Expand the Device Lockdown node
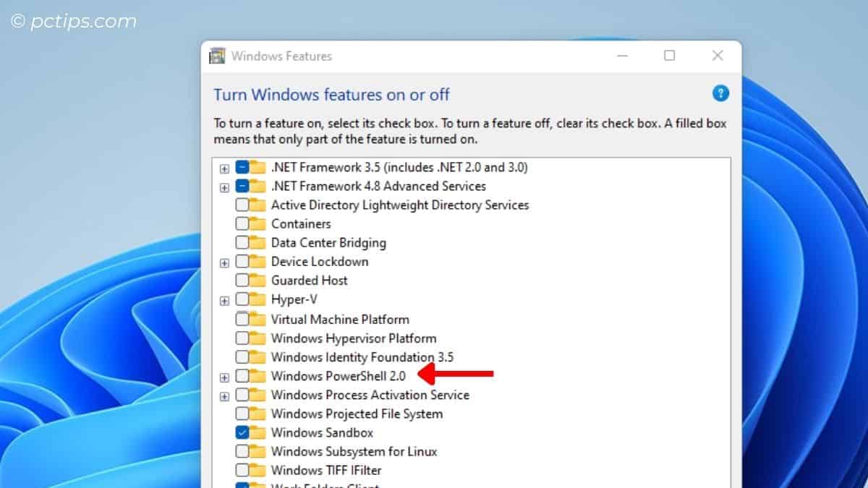This screenshot has height=488, width=868. (224, 262)
